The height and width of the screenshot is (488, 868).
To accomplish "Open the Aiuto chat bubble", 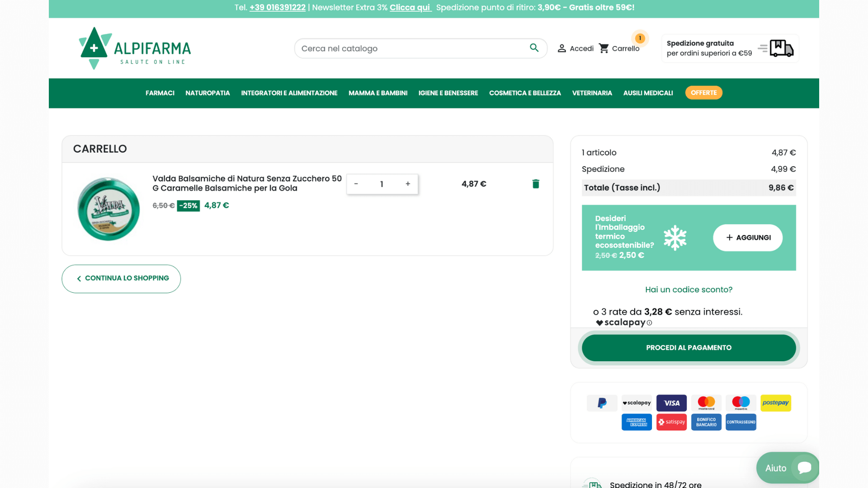I will point(788,468).
